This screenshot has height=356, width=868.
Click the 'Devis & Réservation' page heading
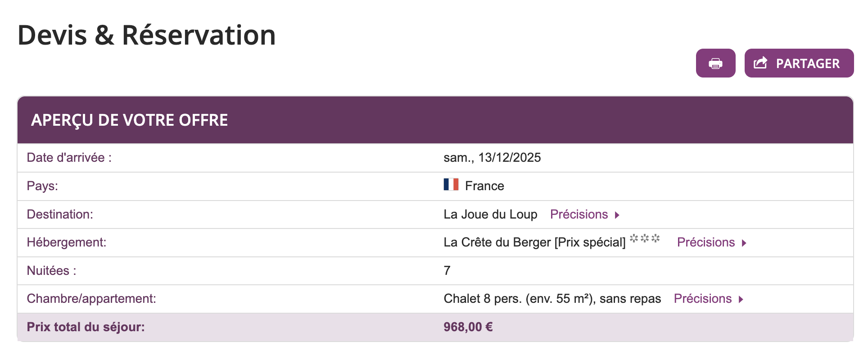coord(146,35)
